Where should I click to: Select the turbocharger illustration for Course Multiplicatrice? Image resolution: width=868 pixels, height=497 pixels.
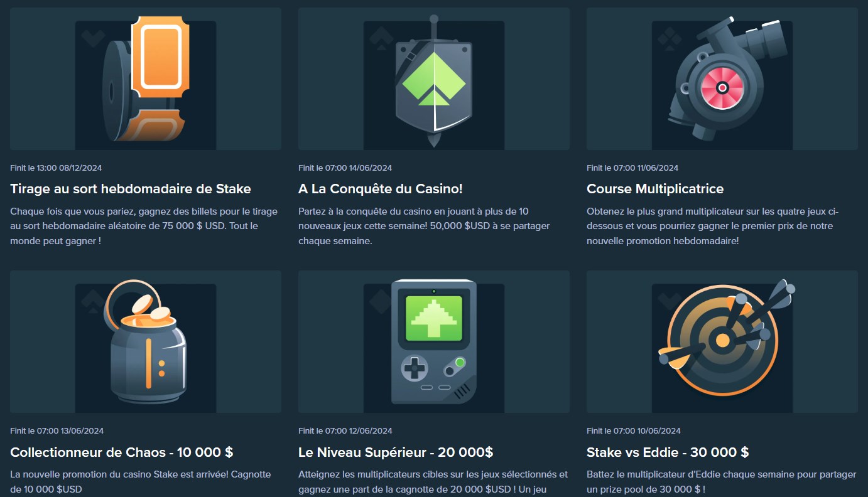click(722, 78)
